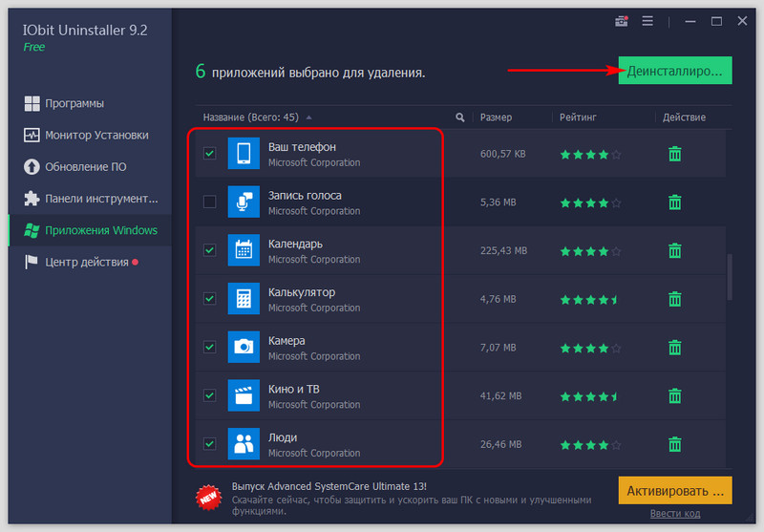Click the Кино и ТВ clapperboard icon
764x532 pixels.
click(x=244, y=395)
